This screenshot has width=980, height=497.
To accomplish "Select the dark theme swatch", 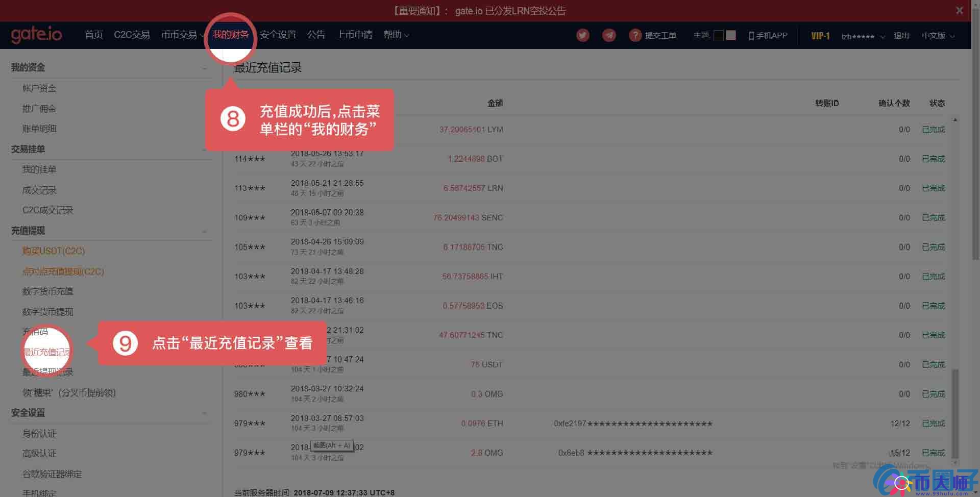I will tap(719, 35).
